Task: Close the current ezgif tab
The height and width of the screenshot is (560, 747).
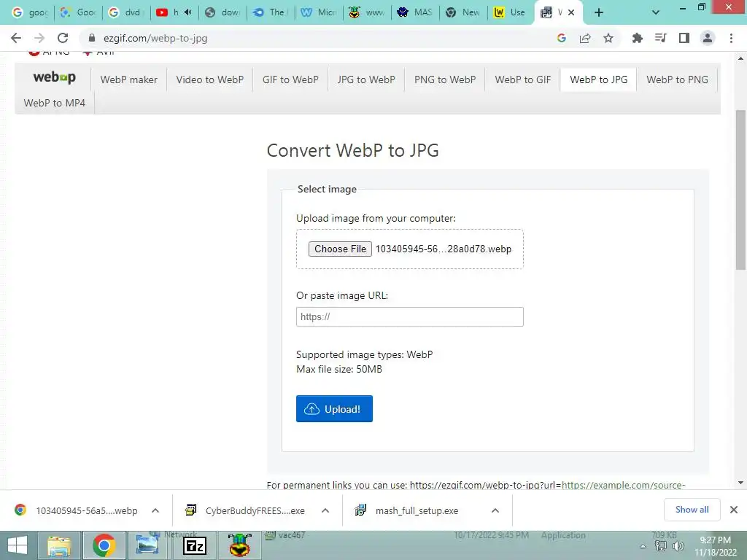Action: point(571,12)
